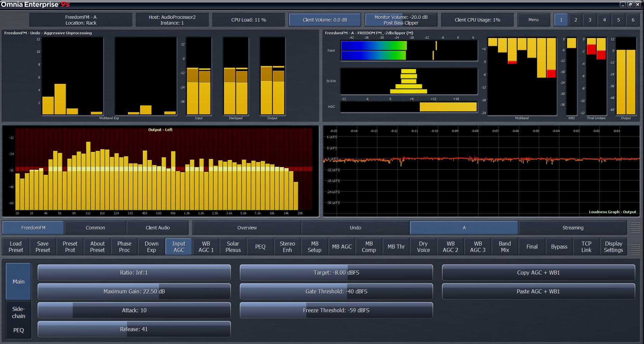Open the Streaming tab

573,228
